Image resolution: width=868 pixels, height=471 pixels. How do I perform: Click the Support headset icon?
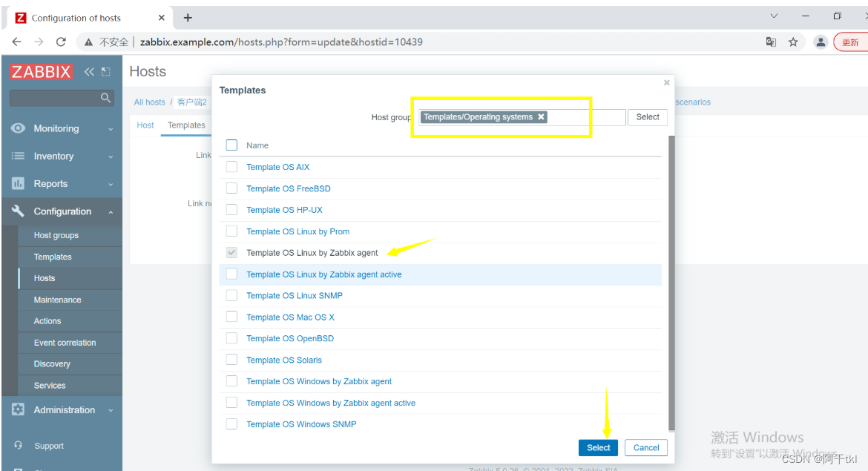[19, 445]
